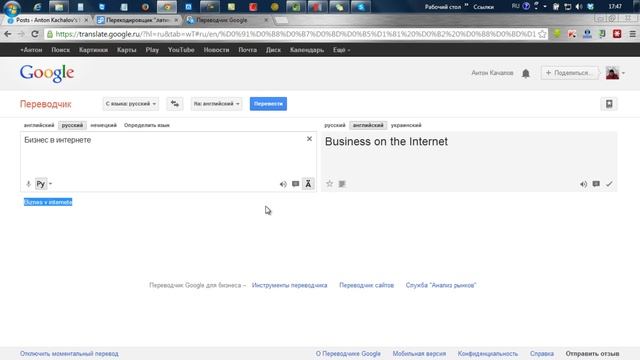Click the address bar URL
The height and width of the screenshot is (360, 640).
(295, 34)
